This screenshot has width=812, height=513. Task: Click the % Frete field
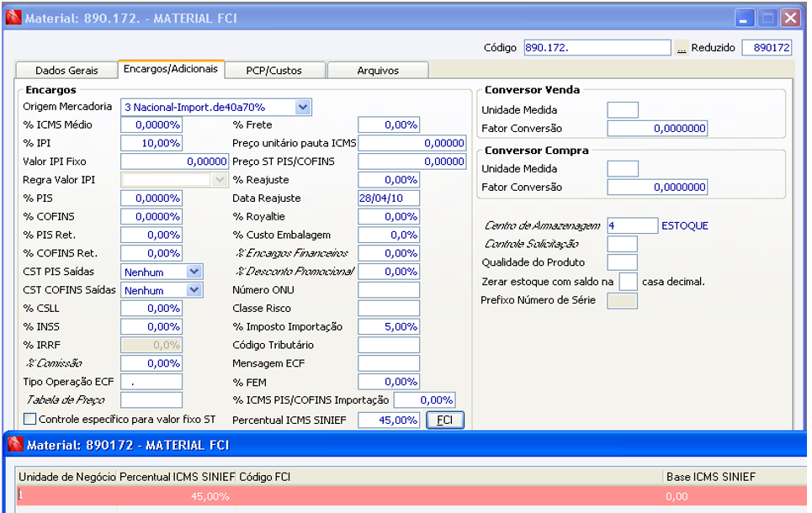click(x=389, y=124)
